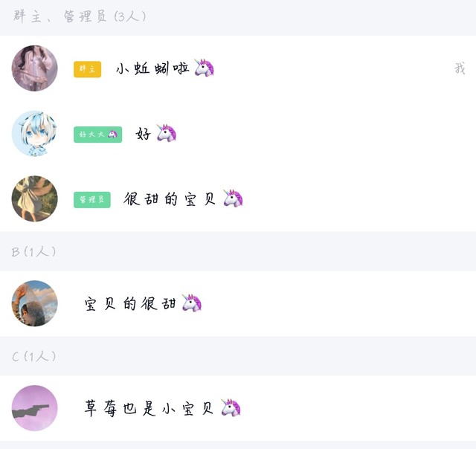Tap the green 好大大 title badge
Screen dimensions: 476x449
click(97, 135)
